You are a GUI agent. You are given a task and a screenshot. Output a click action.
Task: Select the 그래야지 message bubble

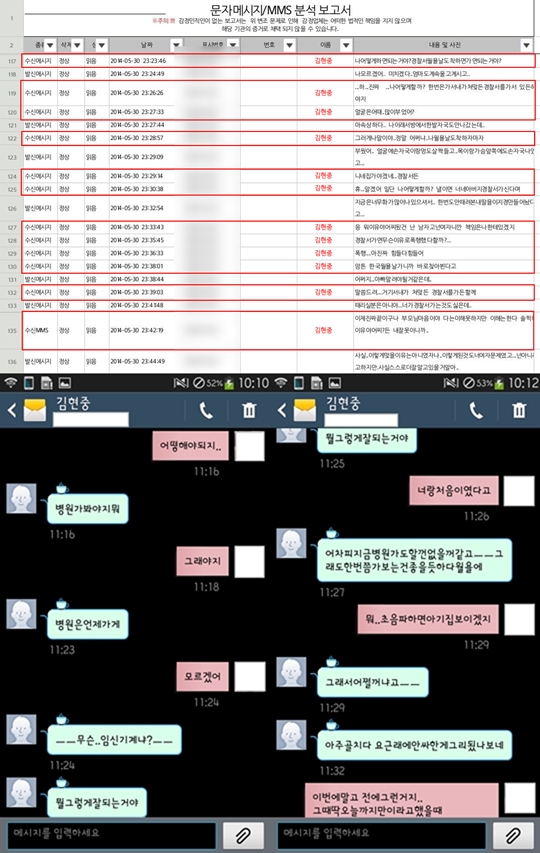(x=202, y=561)
